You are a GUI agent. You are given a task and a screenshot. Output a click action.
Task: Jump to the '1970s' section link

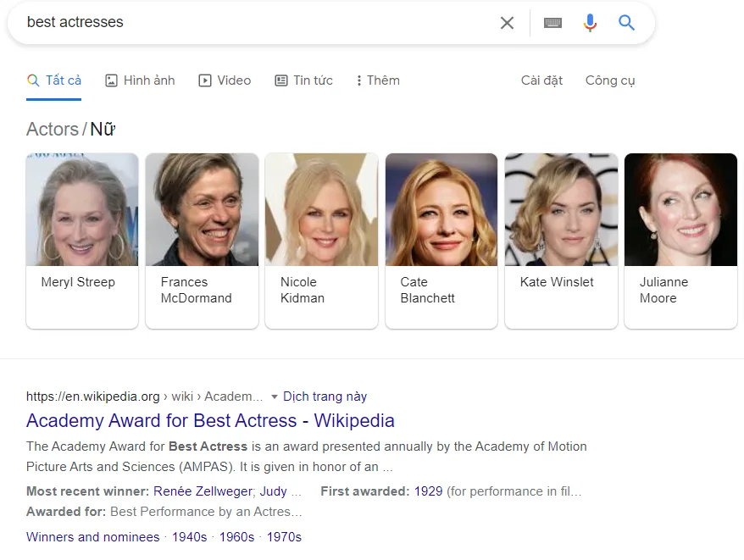click(284, 537)
